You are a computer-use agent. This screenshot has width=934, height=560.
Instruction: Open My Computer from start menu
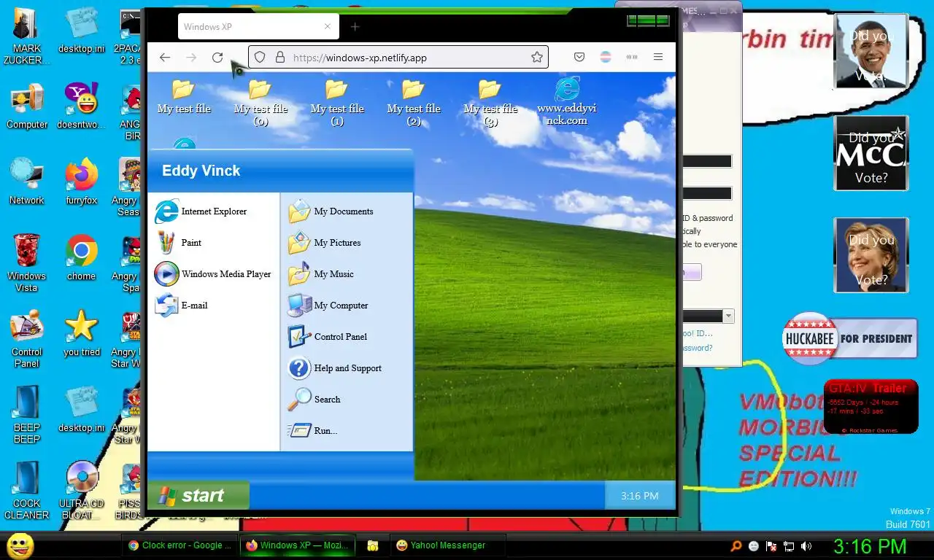coord(328,306)
